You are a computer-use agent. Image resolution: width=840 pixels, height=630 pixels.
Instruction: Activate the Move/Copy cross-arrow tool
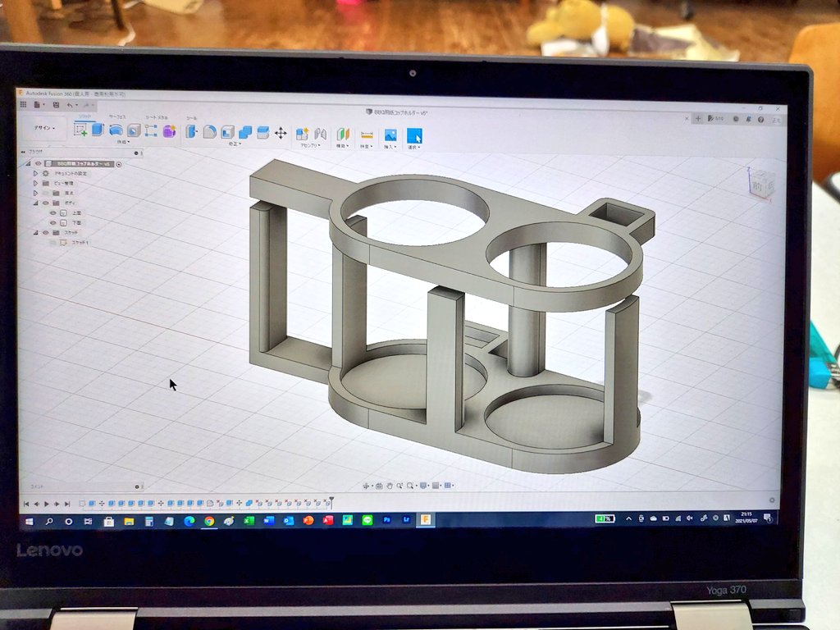tap(281, 132)
